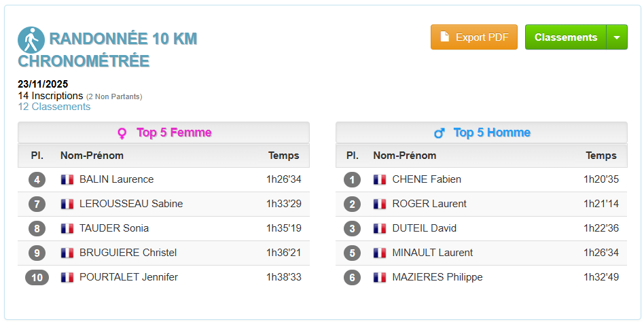Viewport: 644px width, 324px height.
Task: Click rank badge 7 for LEROUSSEAU Sabine
Action: coord(37,204)
